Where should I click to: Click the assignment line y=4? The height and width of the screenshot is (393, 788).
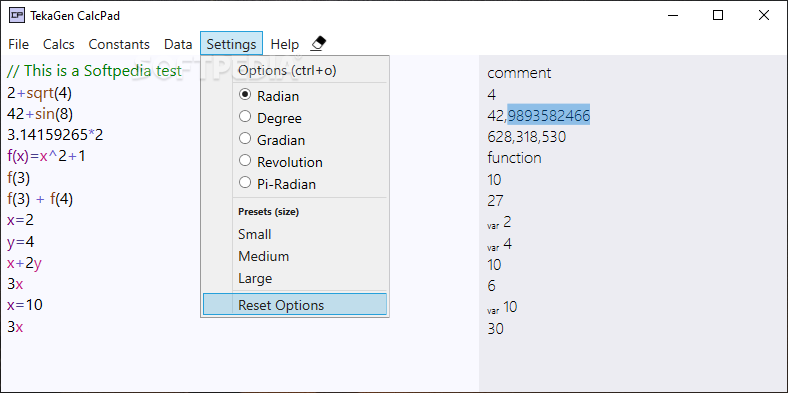[x=21, y=243]
